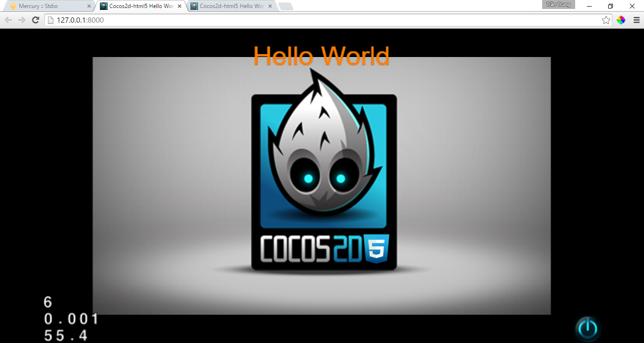This screenshot has height=343, width=644.
Task: Close the active Cocos2d-html5 tab
Action: tap(180, 6)
